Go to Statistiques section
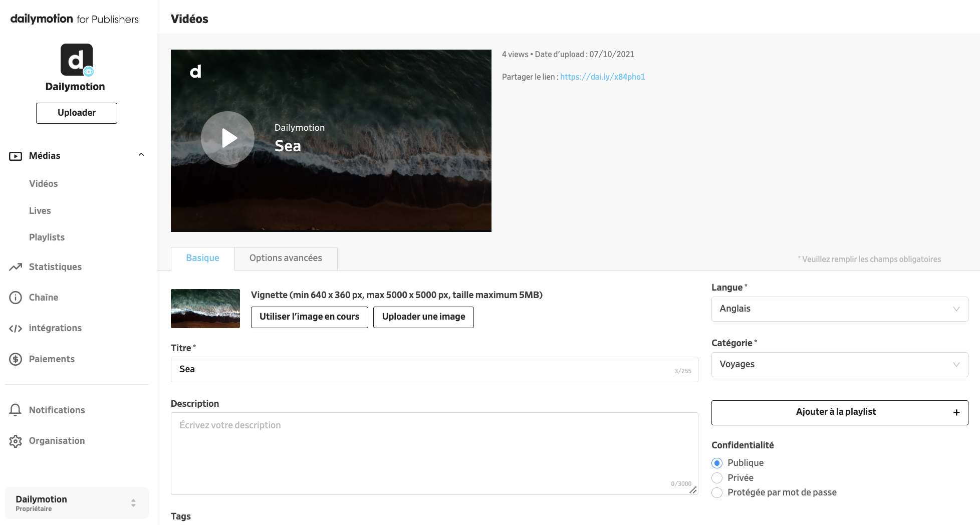The height and width of the screenshot is (525, 980). click(55, 267)
